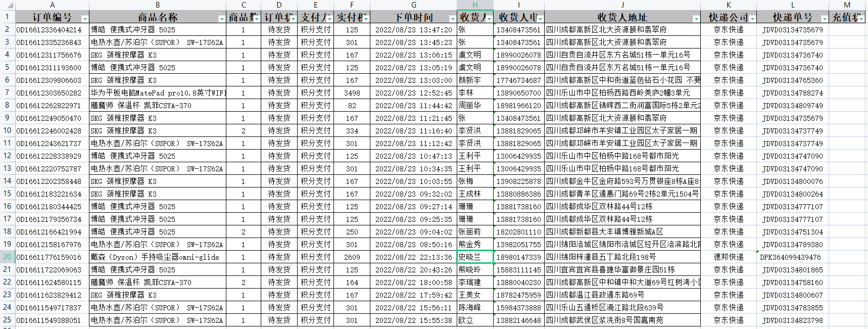
Task: Click order number cell OD16611549388051
Action: click(52, 320)
